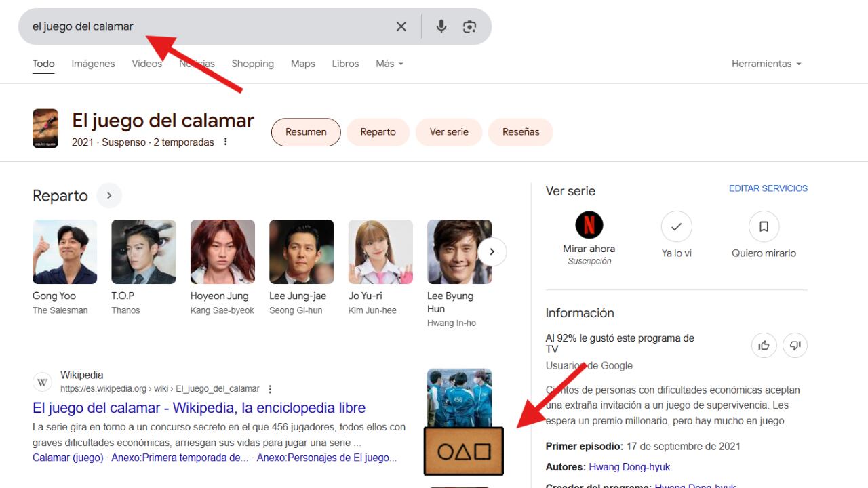Switch to the Imágenes tab
The width and height of the screenshot is (868, 488).
point(93,63)
